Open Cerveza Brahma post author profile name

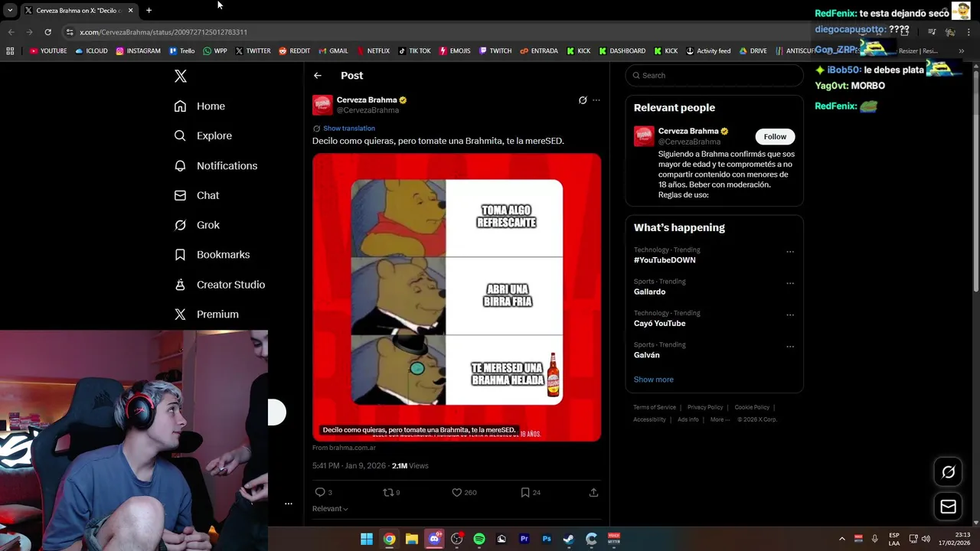(367, 99)
